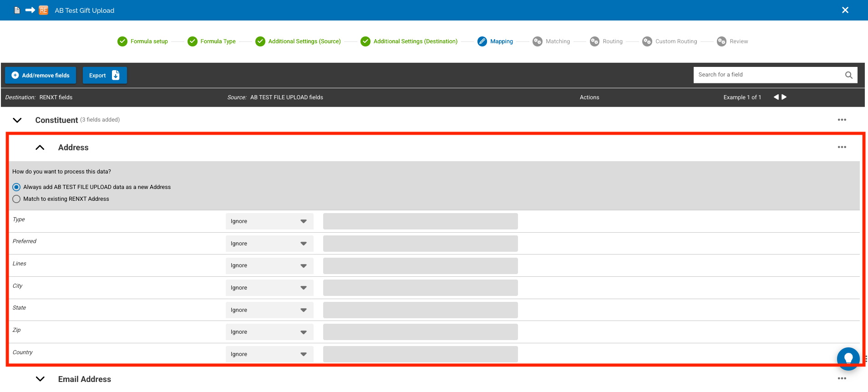Viewport: 868px width, 392px height.
Task: Click the RE application icon in header
Action: tap(43, 10)
